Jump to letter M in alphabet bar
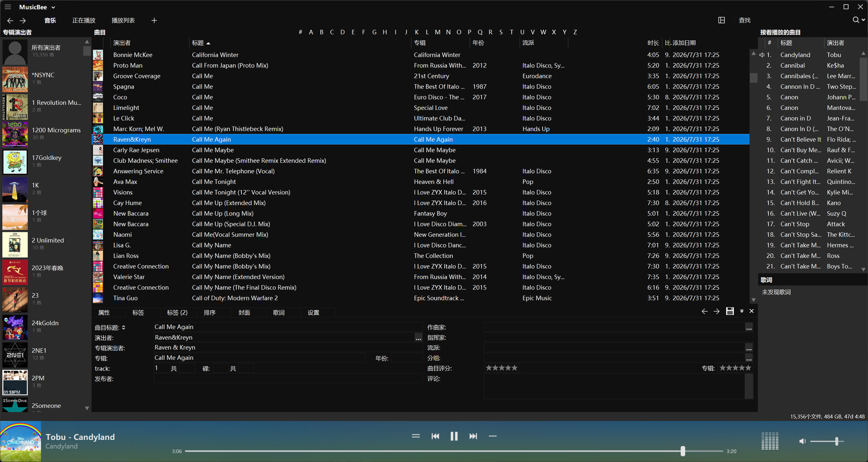868x462 pixels. pyautogui.click(x=437, y=32)
